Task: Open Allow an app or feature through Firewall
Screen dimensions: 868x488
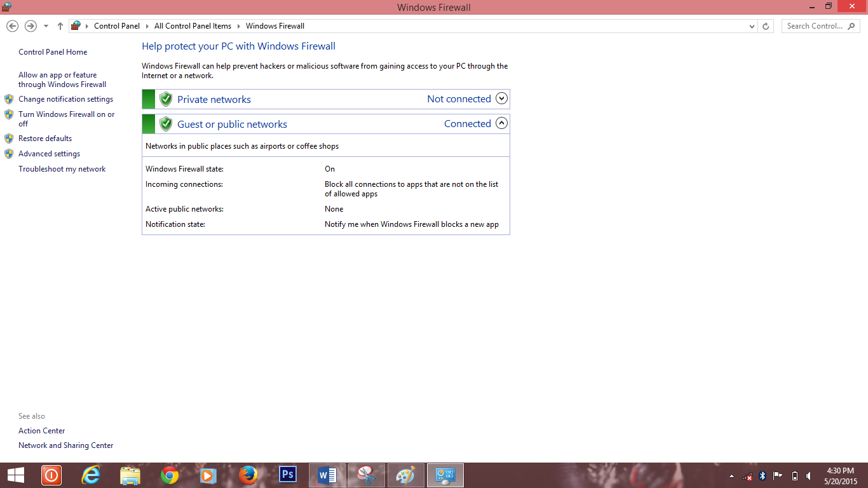Action: (62, 79)
